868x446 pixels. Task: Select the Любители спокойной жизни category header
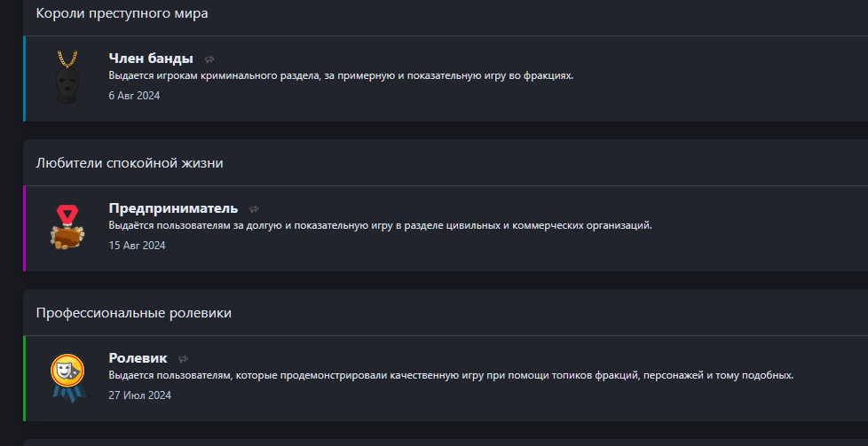click(x=130, y=163)
